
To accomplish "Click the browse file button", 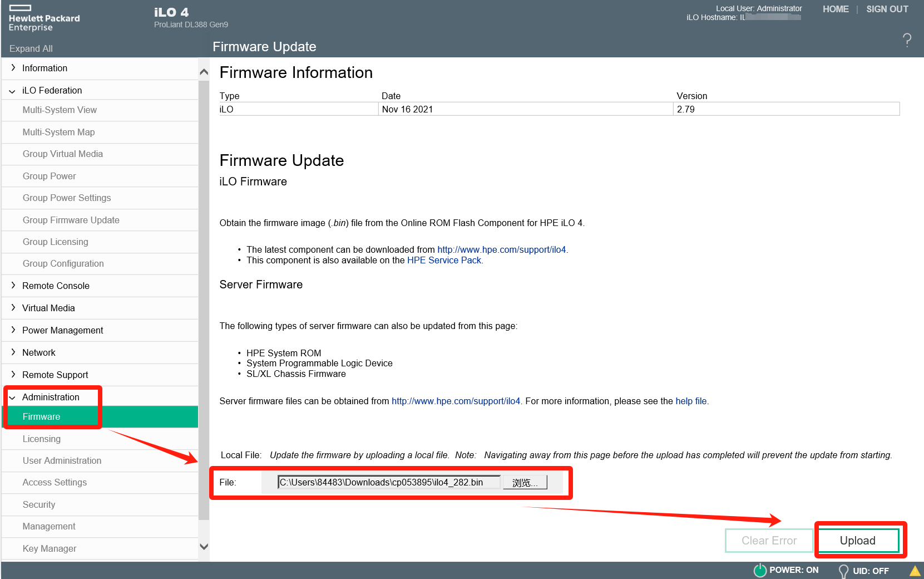I will coord(525,483).
